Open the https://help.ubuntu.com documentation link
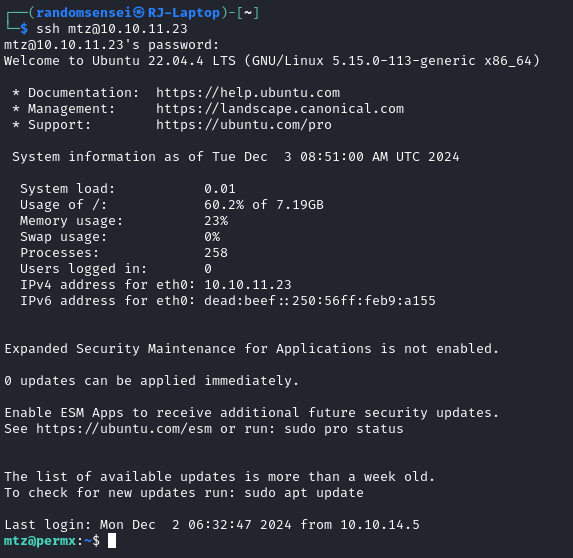573x558 pixels. [x=248, y=93]
